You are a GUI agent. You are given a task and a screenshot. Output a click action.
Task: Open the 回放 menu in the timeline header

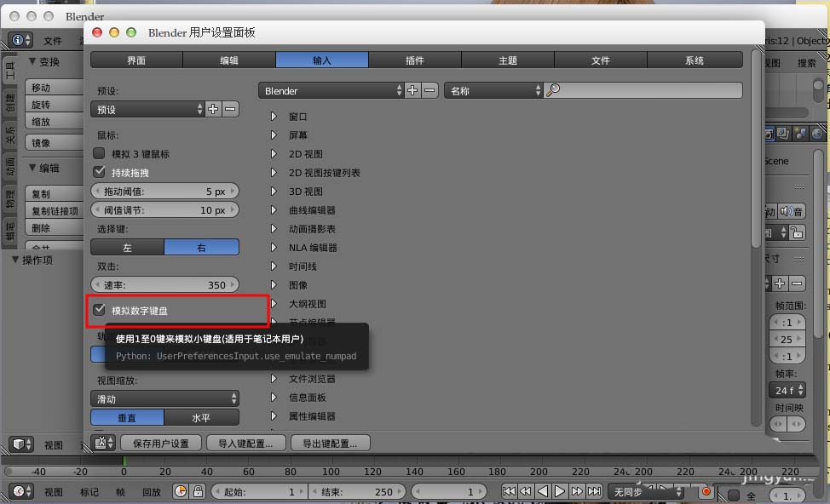[152, 492]
